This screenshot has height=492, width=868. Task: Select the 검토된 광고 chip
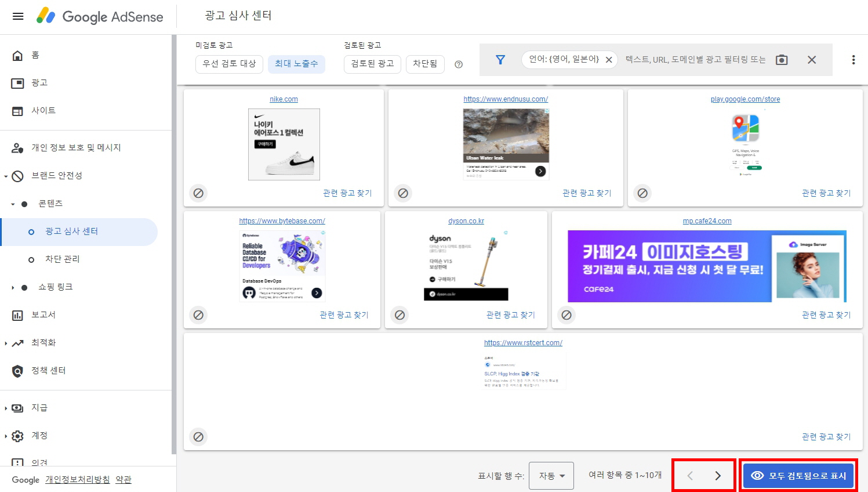[373, 64]
